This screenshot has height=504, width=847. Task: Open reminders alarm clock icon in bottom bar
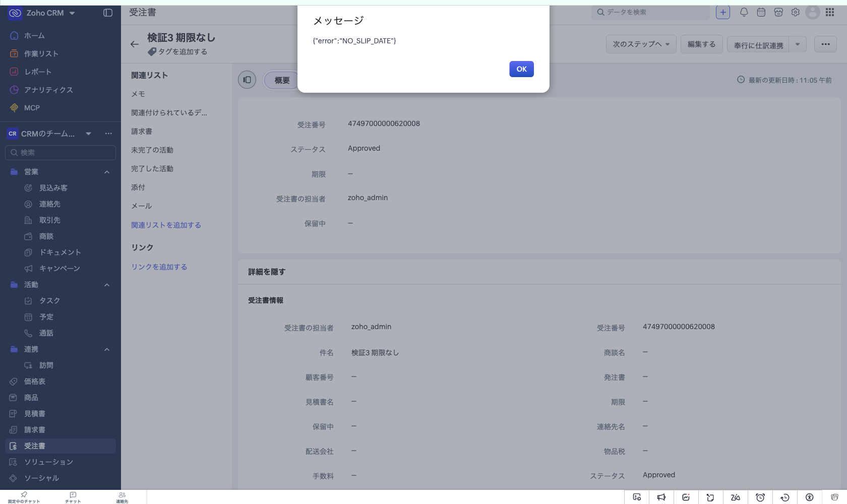click(x=760, y=497)
